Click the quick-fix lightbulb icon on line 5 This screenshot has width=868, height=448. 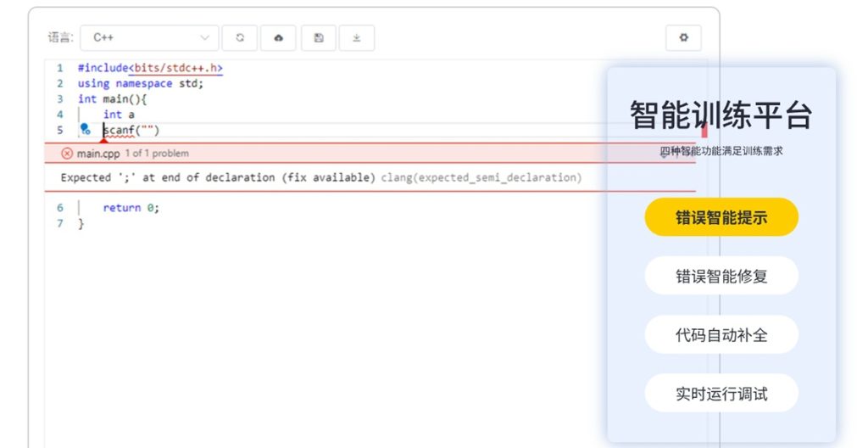(85, 130)
